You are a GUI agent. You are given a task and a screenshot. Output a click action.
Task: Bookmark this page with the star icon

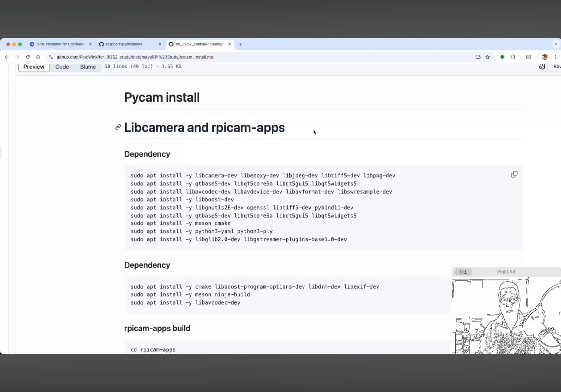coord(487,57)
